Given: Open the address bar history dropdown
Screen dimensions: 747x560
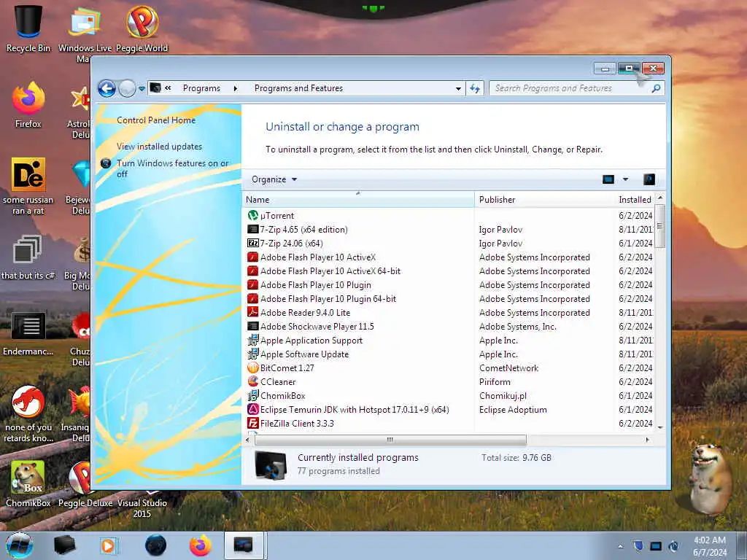Looking at the screenshot, I should coord(458,88).
